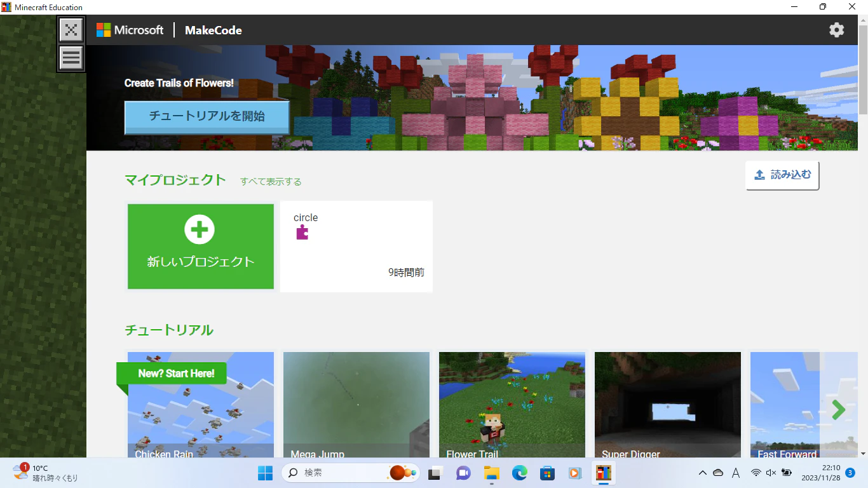Click next arrow in tutorial carousel
The height and width of the screenshot is (488, 868).
839,410
